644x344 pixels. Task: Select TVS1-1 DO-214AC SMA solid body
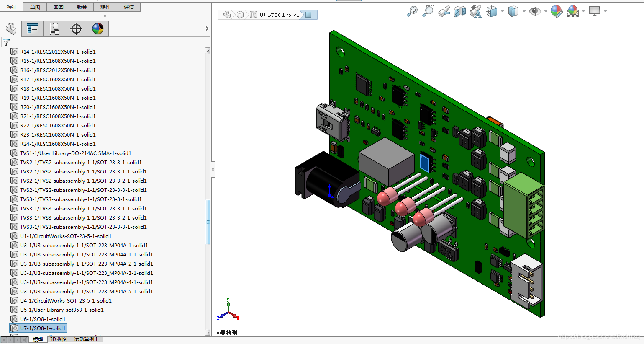(x=75, y=153)
